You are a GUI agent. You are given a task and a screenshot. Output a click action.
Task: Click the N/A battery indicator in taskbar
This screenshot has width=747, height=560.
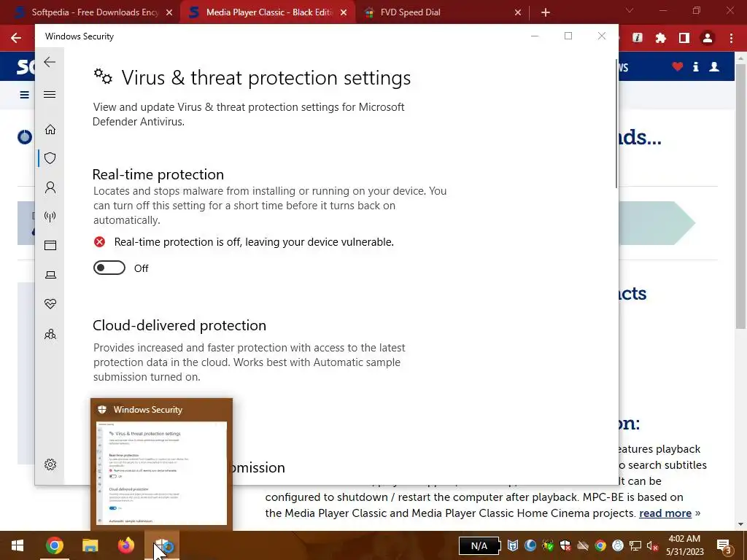pyautogui.click(x=479, y=545)
